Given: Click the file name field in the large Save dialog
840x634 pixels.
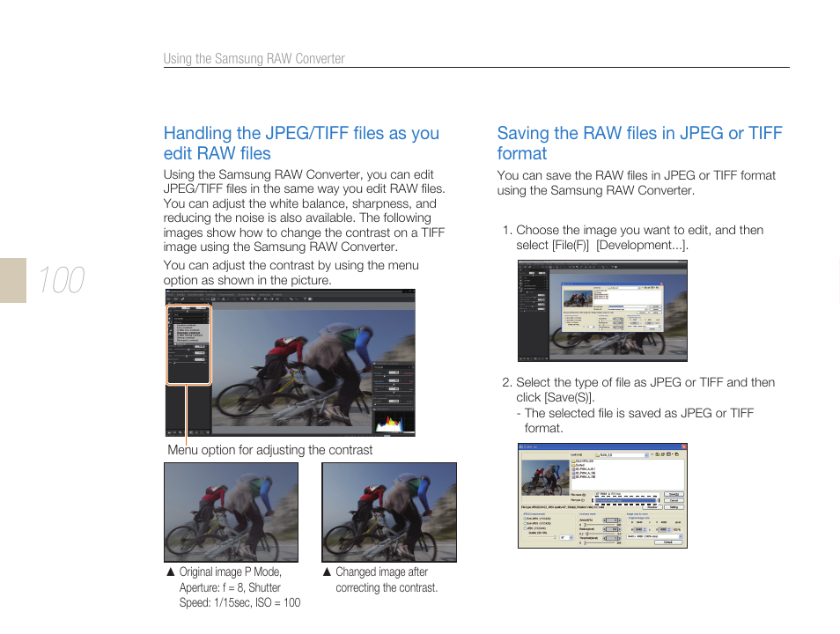Looking at the screenshot, I should [x=627, y=494].
